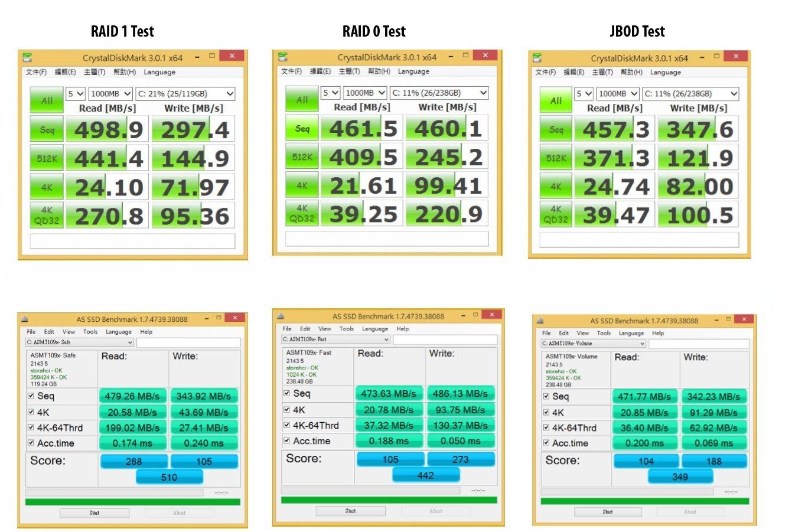Click CrystalDiskMark title icon in JBOD window
Image resolution: width=792 pixels, height=532 pixels.
pos(537,58)
